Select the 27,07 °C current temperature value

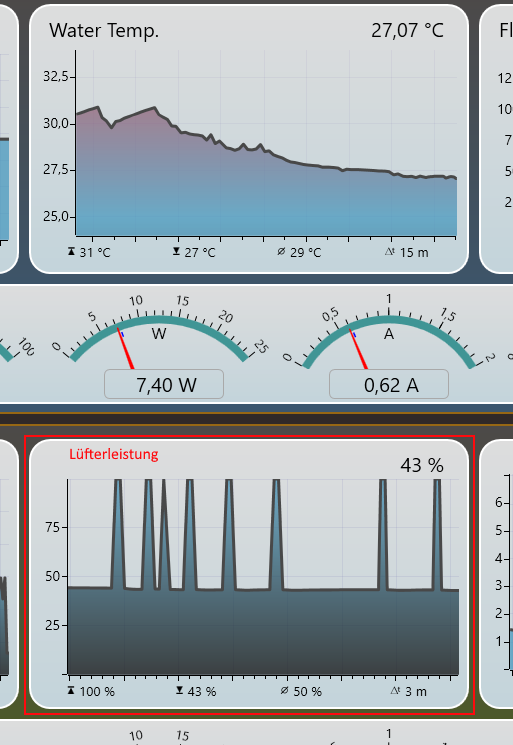tap(408, 31)
